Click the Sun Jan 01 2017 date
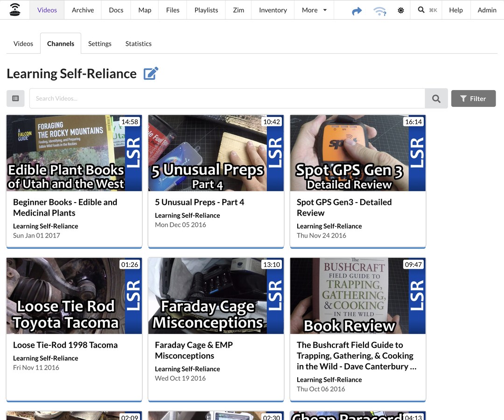Screen dimensions: 504x420 36,236
